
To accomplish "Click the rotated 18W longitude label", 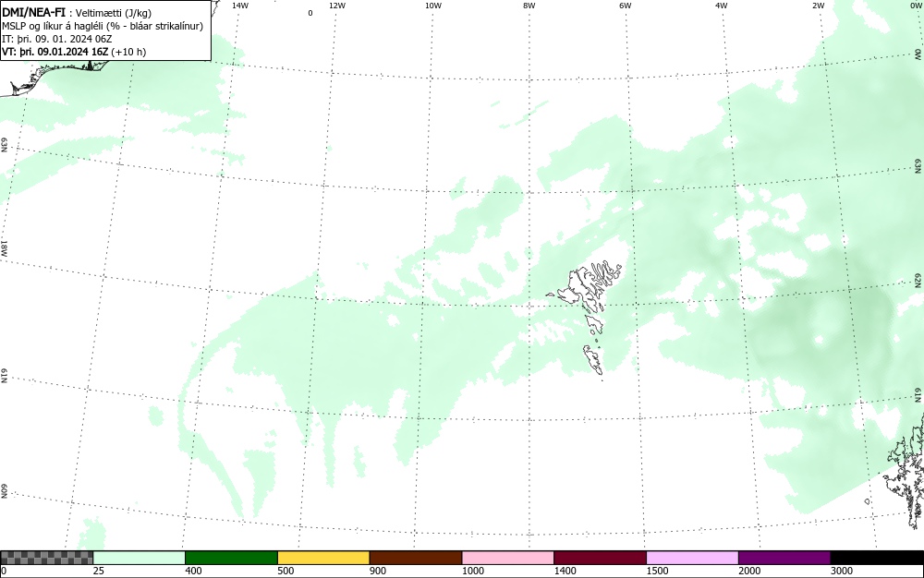I will (4, 247).
